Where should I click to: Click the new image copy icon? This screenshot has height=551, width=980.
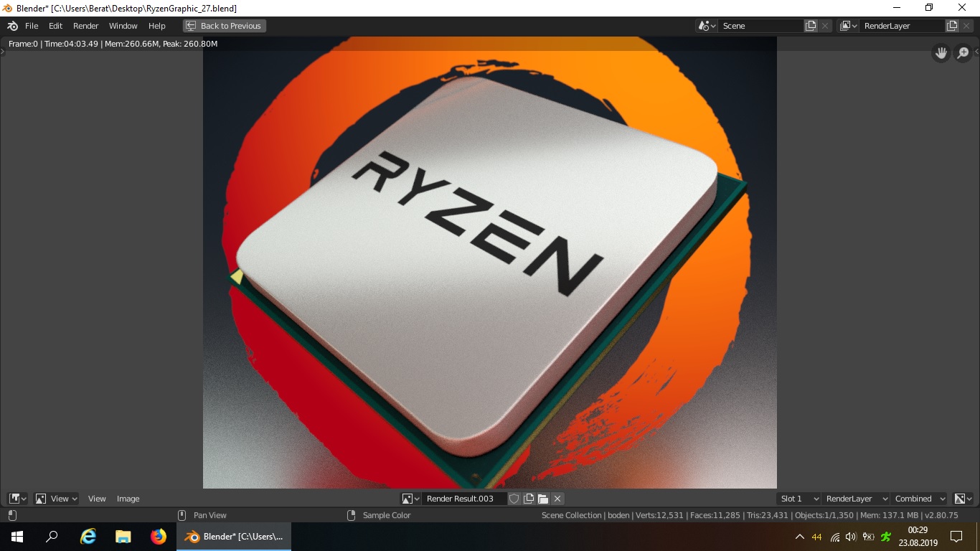529,499
